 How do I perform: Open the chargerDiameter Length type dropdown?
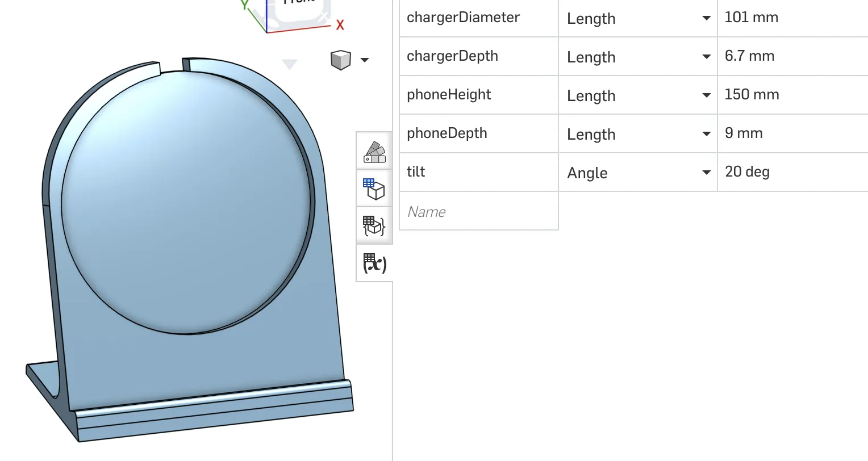706,18
